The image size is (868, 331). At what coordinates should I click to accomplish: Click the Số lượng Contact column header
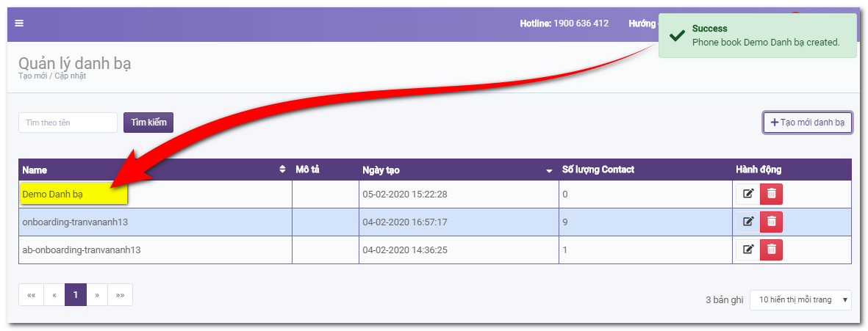click(x=645, y=170)
